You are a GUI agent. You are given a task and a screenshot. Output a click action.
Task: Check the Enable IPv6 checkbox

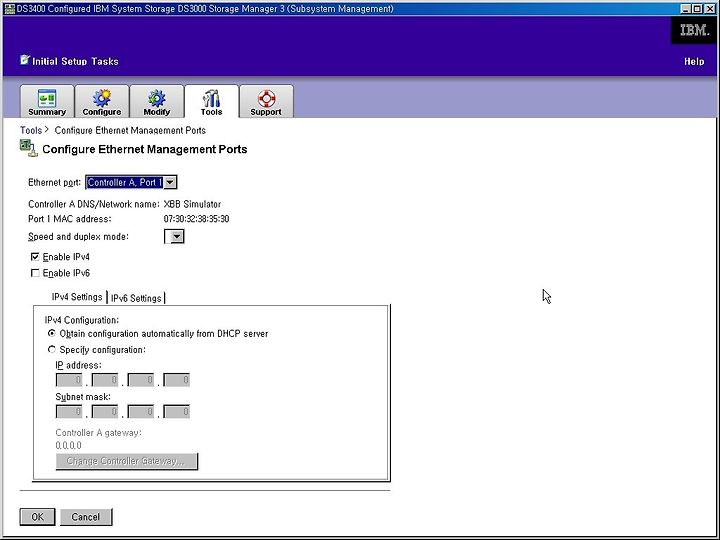35,273
